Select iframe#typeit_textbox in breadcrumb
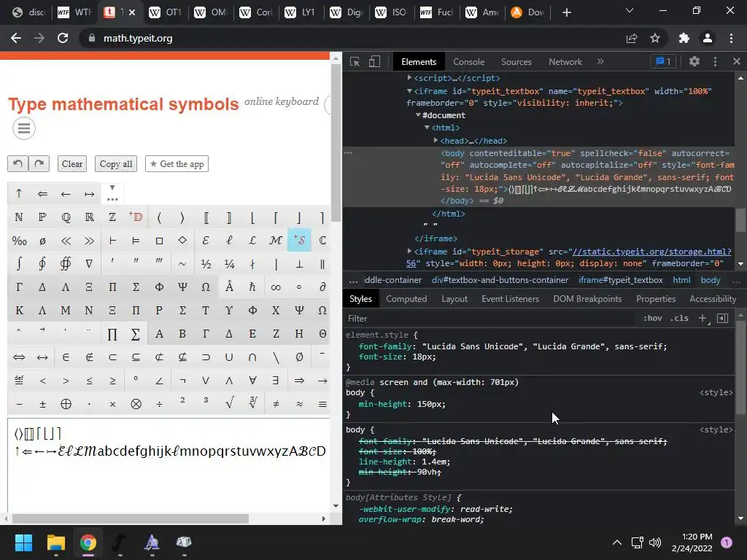 [x=620, y=280]
